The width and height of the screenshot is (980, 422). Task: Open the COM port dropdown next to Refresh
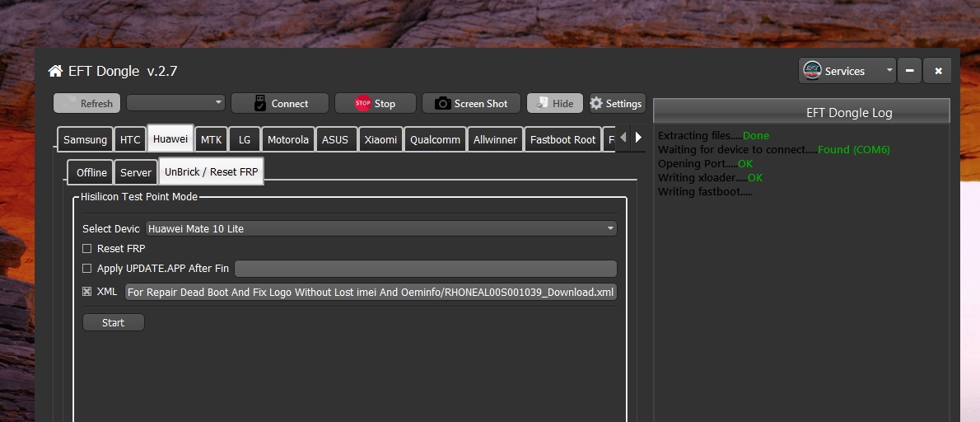175,102
